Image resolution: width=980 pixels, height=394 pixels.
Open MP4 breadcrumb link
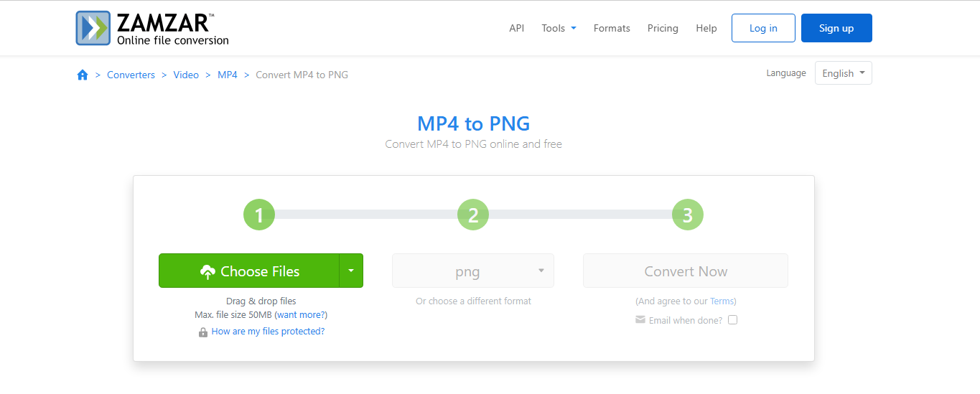point(228,75)
